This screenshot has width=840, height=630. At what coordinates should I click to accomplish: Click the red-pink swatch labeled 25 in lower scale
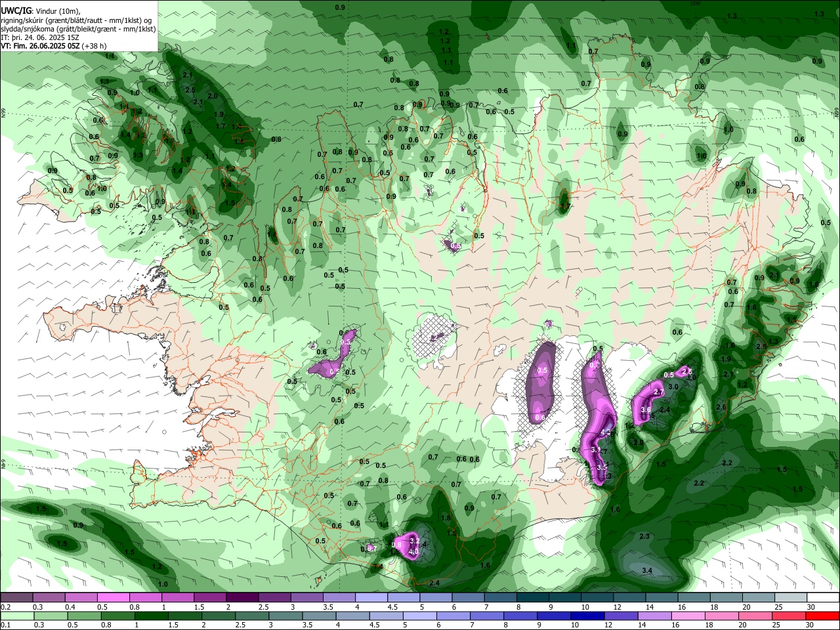tap(788, 616)
